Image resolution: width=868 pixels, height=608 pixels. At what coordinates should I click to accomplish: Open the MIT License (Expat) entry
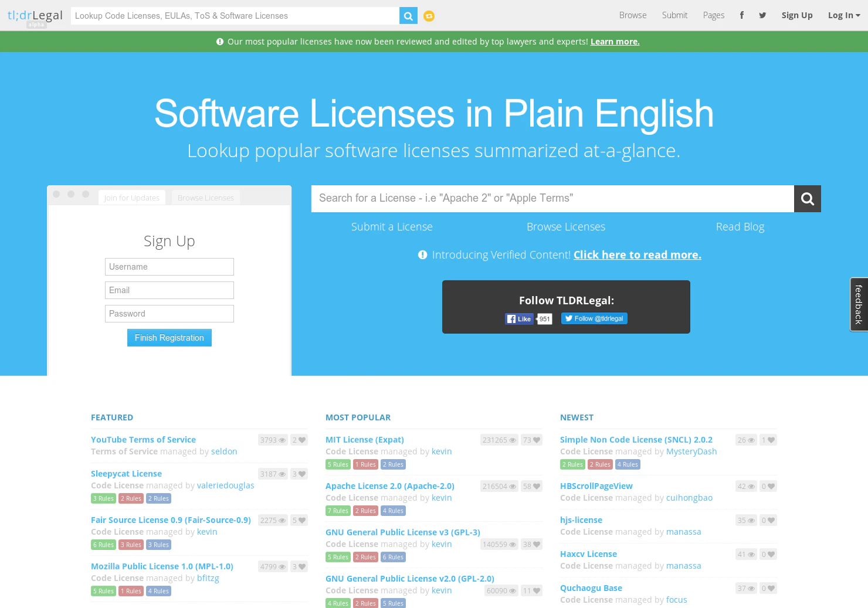tap(365, 440)
